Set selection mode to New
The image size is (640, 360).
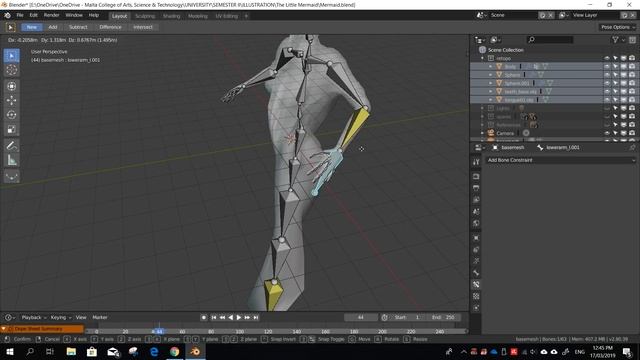32,27
